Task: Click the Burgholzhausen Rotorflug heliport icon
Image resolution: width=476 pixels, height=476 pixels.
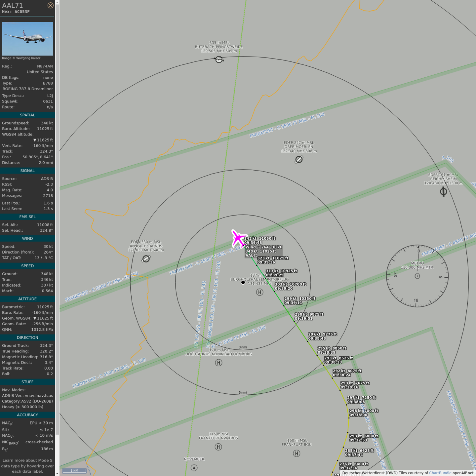Action: point(260,292)
